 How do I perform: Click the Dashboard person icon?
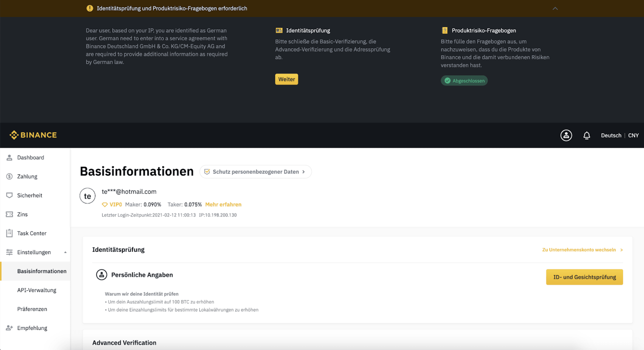point(9,157)
